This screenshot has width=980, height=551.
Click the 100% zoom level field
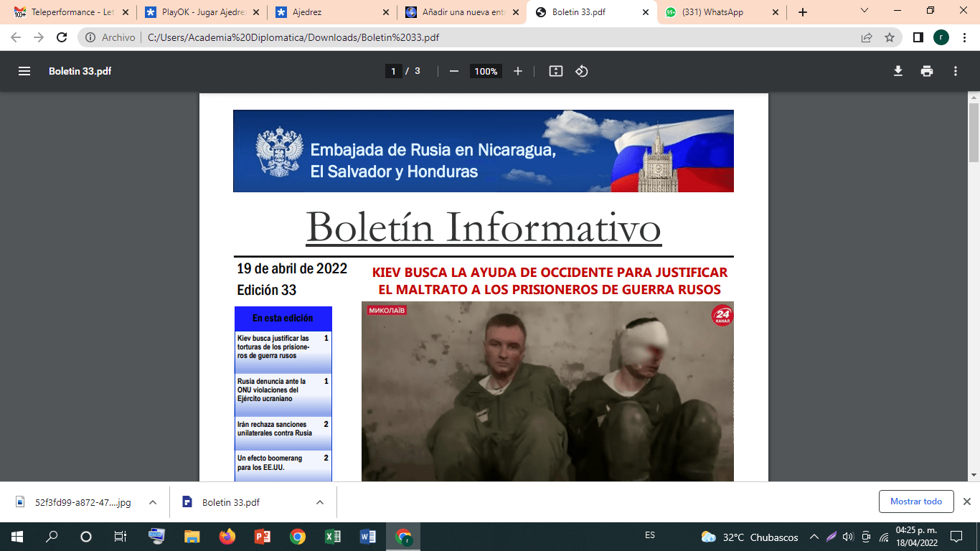(486, 71)
